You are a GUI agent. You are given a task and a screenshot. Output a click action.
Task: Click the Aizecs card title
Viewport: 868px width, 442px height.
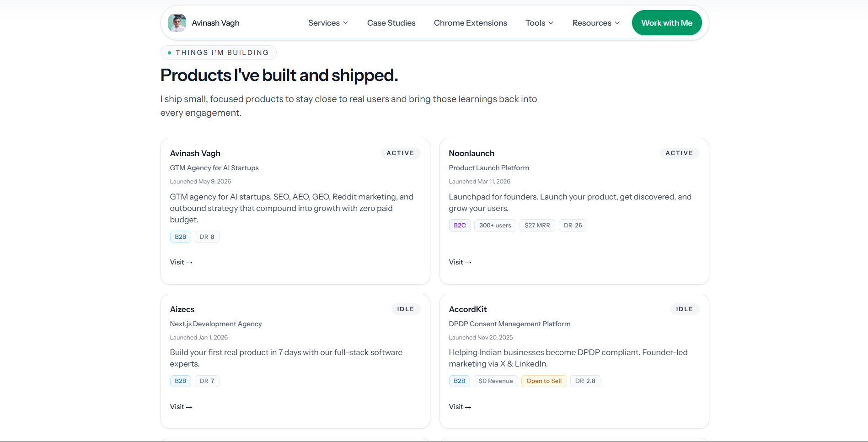pyautogui.click(x=182, y=309)
